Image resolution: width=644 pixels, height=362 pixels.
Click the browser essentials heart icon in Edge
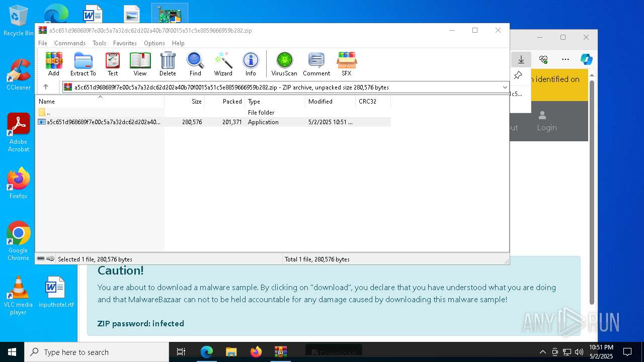coord(543,59)
